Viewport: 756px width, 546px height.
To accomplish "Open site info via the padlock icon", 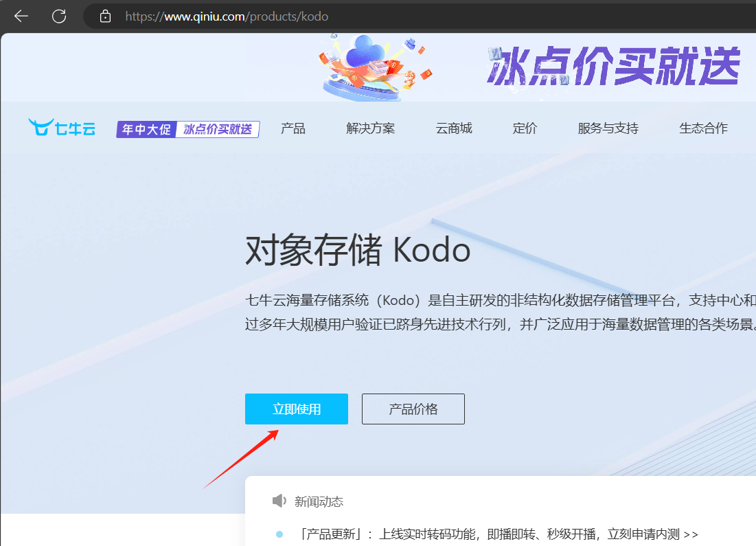I will click(105, 16).
